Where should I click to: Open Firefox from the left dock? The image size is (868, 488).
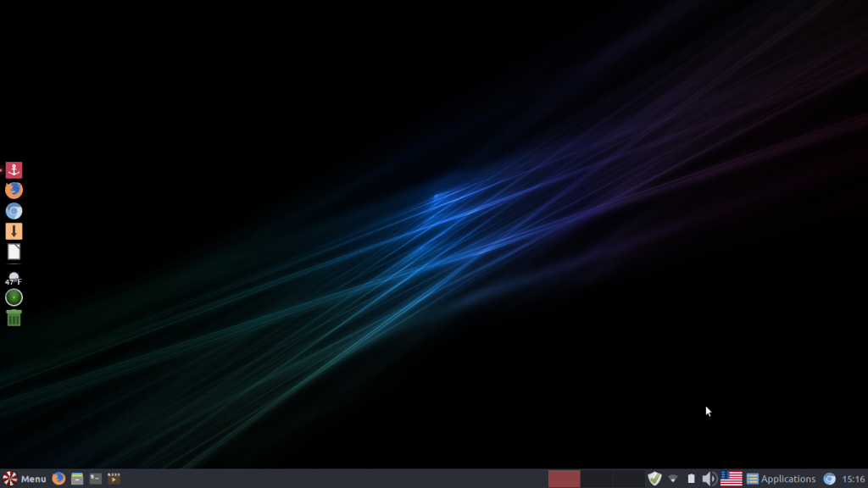click(14, 191)
